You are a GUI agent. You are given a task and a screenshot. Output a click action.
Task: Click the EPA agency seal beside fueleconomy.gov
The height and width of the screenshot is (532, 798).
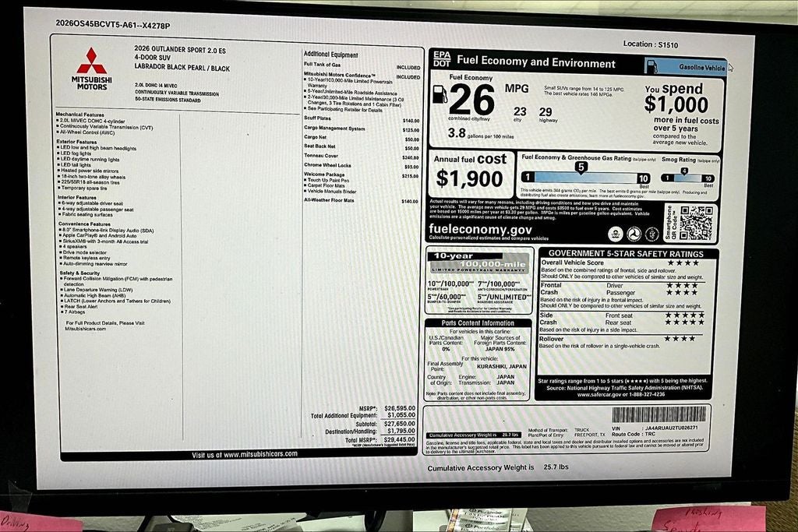click(616, 234)
